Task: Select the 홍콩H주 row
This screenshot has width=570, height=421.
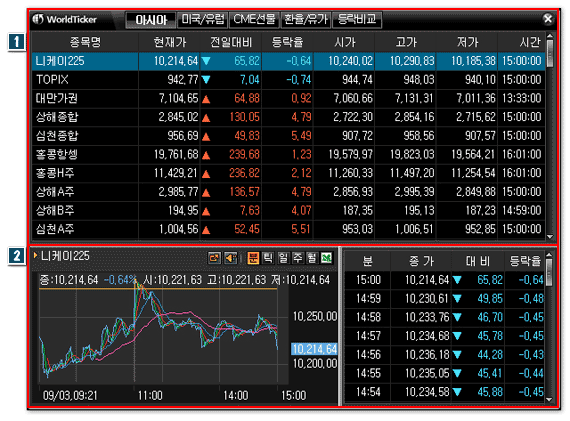Action: pos(289,173)
